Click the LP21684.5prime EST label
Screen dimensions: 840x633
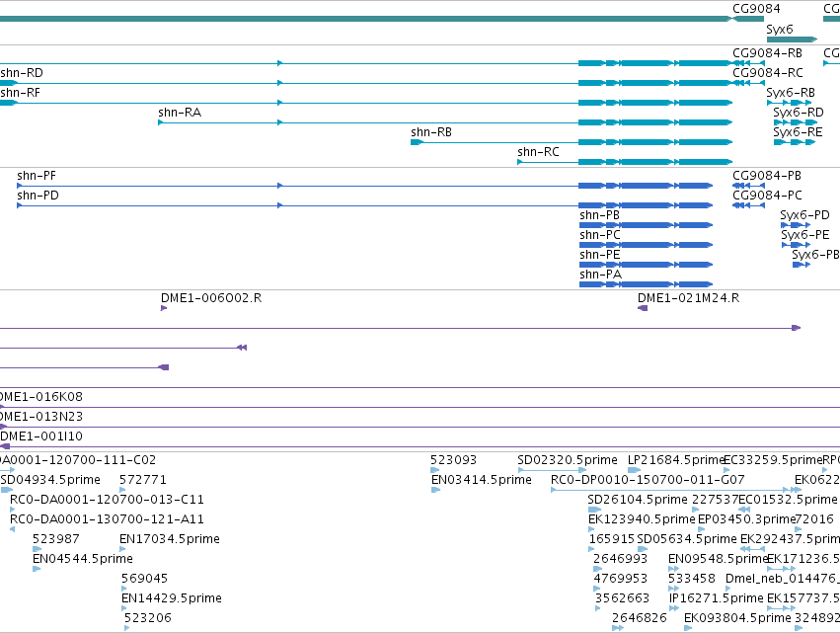click(676, 460)
